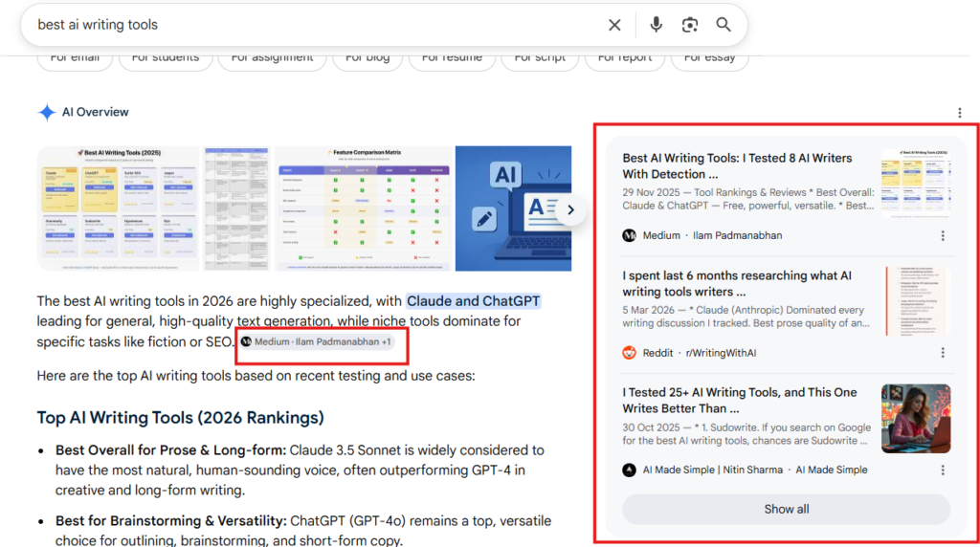Clear the search box with the X icon
The width and height of the screenshot is (980, 547).
[614, 25]
